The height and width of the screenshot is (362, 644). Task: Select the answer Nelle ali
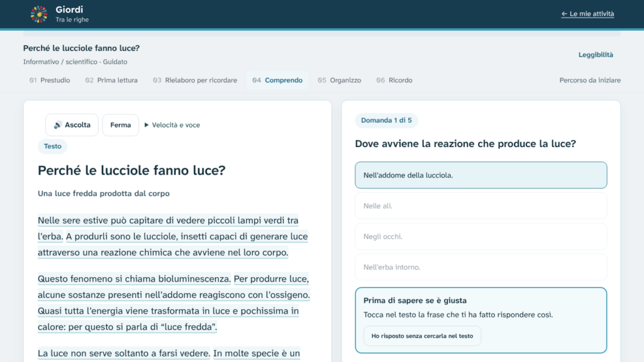click(481, 206)
